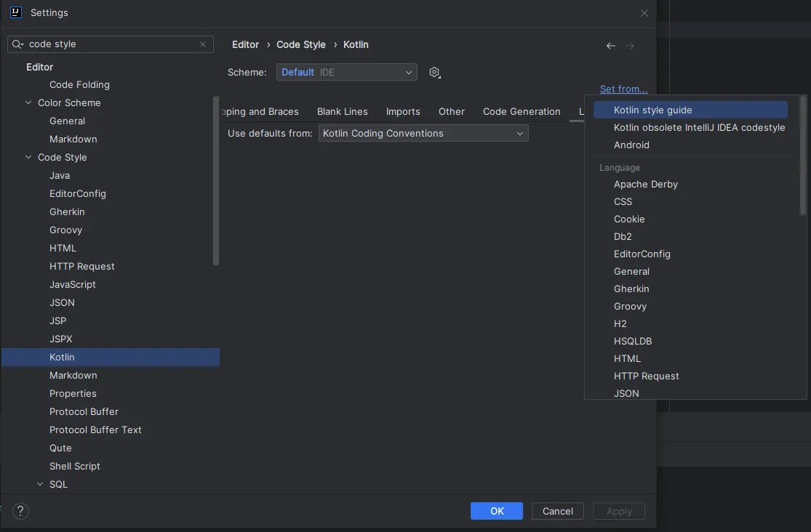Viewport: 811px width, 532px height.
Task: Close the Settings dialog
Action: (644, 13)
